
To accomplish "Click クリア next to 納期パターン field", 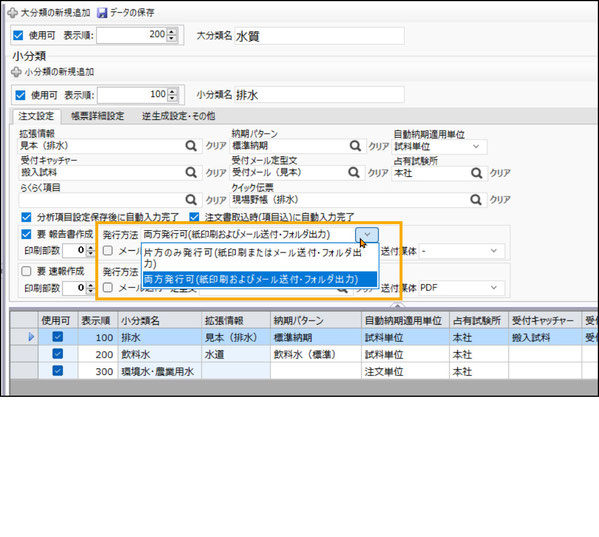I will [x=379, y=146].
